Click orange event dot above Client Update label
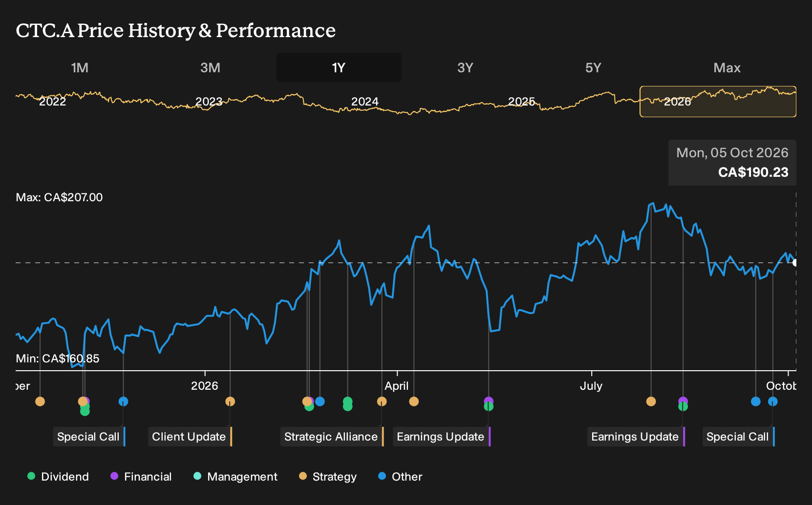This screenshot has width=812, height=505. [230, 401]
